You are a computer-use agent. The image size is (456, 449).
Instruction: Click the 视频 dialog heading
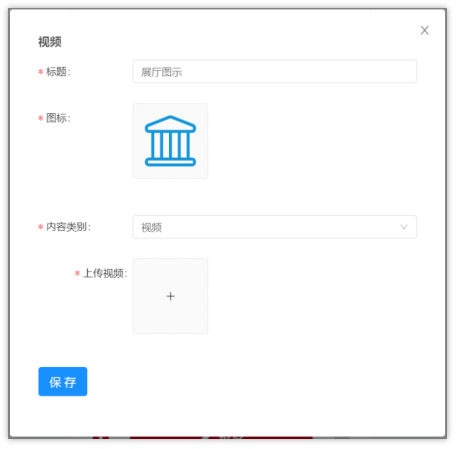50,42
